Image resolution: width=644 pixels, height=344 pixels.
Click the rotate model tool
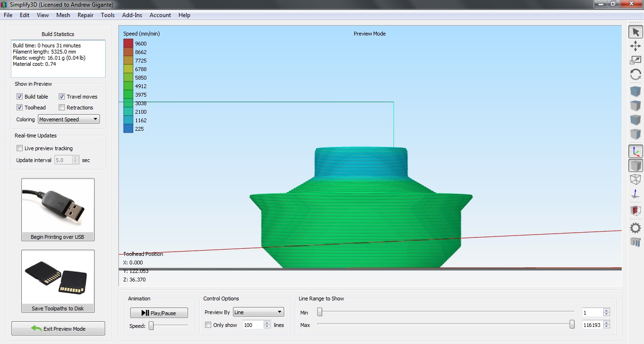635,74
